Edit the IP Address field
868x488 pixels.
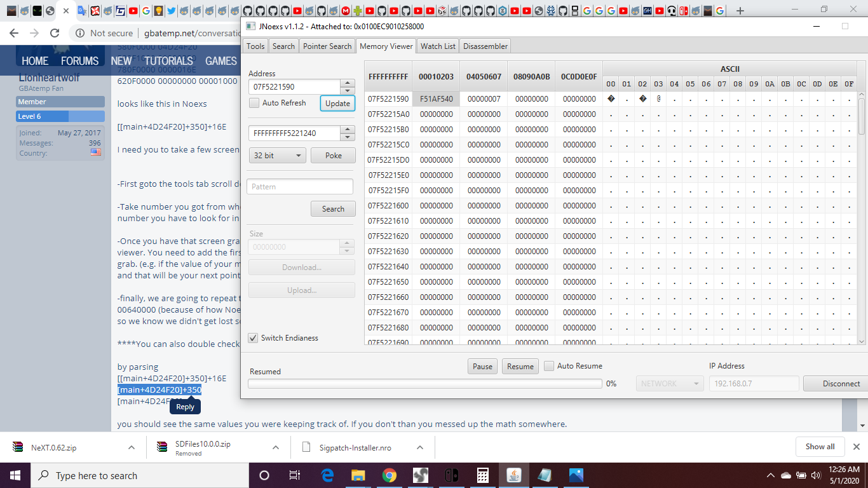tap(754, 384)
